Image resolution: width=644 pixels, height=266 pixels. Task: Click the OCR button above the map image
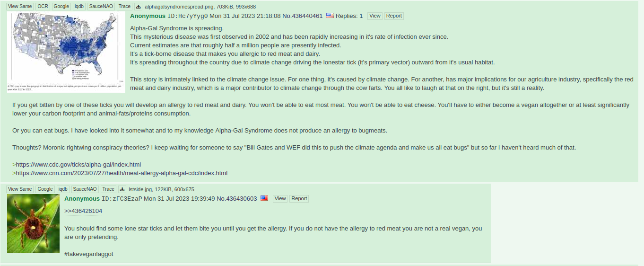43,7
